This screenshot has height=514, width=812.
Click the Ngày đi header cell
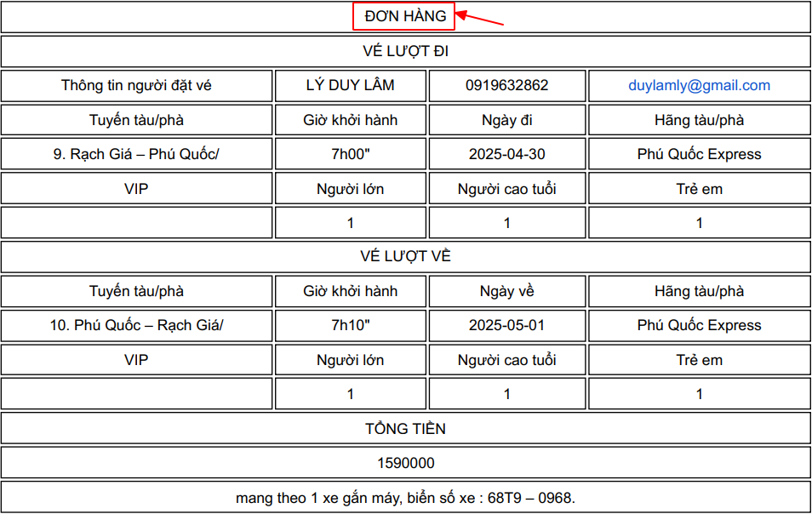[507, 120]
